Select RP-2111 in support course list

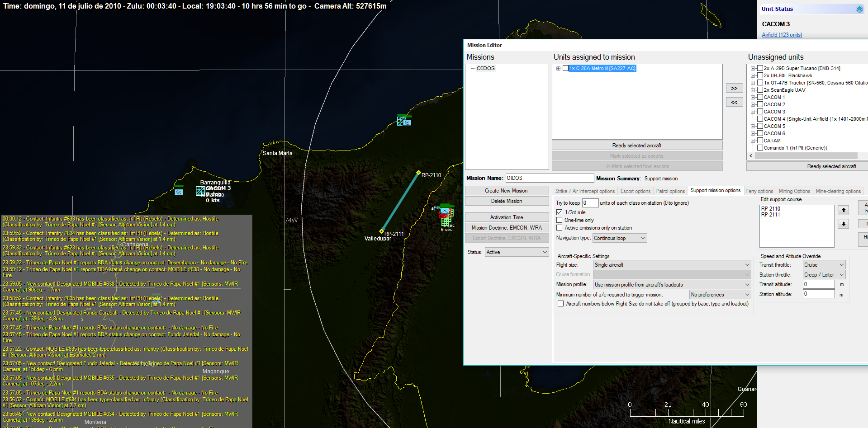(771, 215)
